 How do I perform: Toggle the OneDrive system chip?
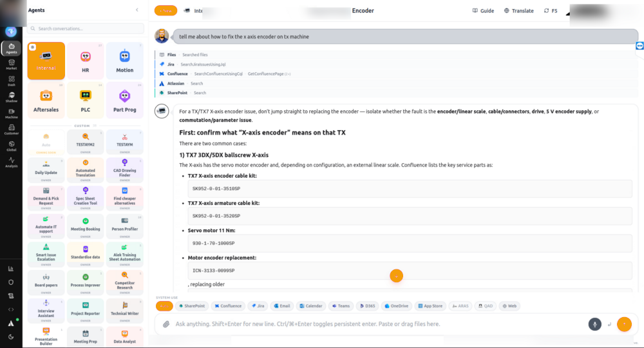(x=396, y=306)
